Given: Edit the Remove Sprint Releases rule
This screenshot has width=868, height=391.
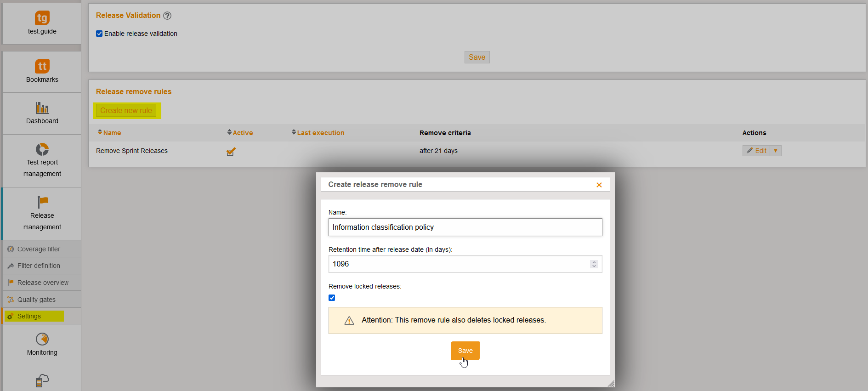Looking at the screenshot, I should [x=756, y=151].
